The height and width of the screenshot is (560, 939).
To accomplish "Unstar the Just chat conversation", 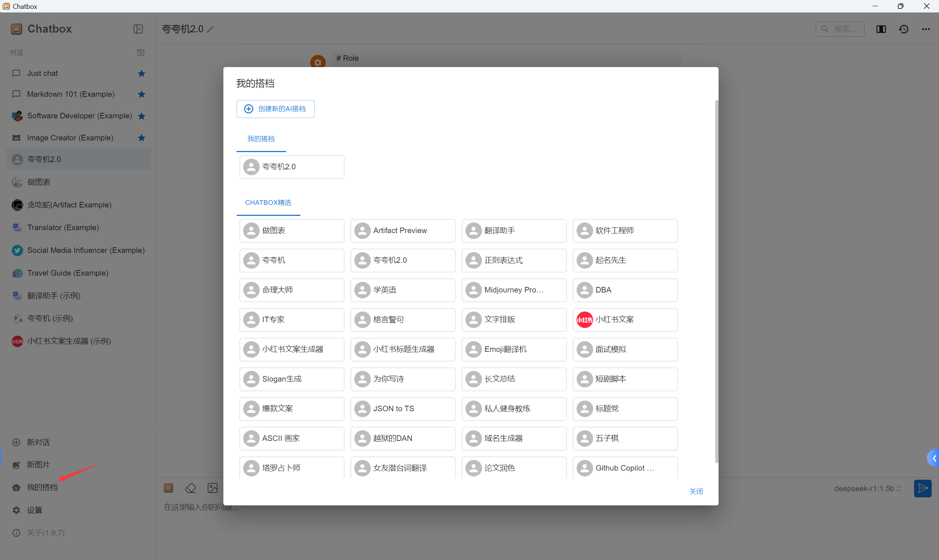I will click(142, 73).
